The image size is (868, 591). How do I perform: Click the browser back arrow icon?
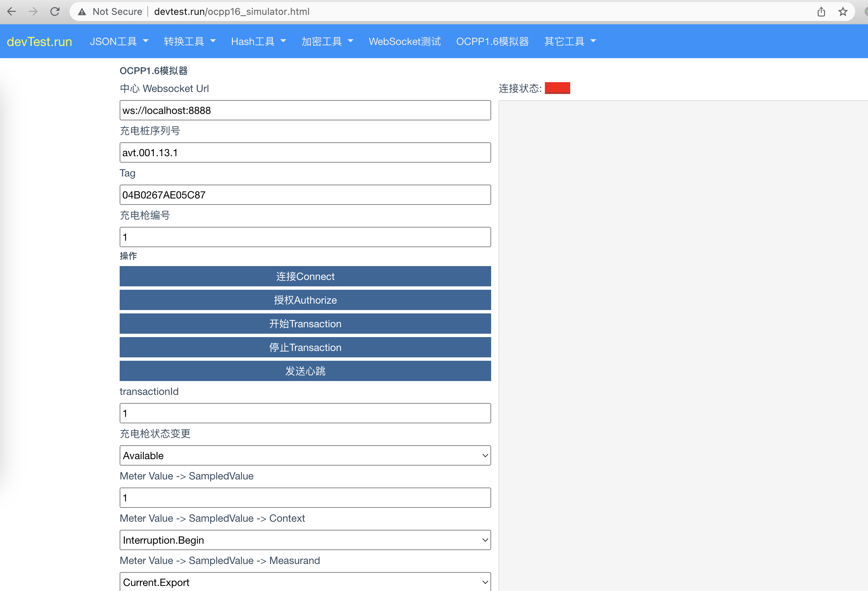[11, 11]
